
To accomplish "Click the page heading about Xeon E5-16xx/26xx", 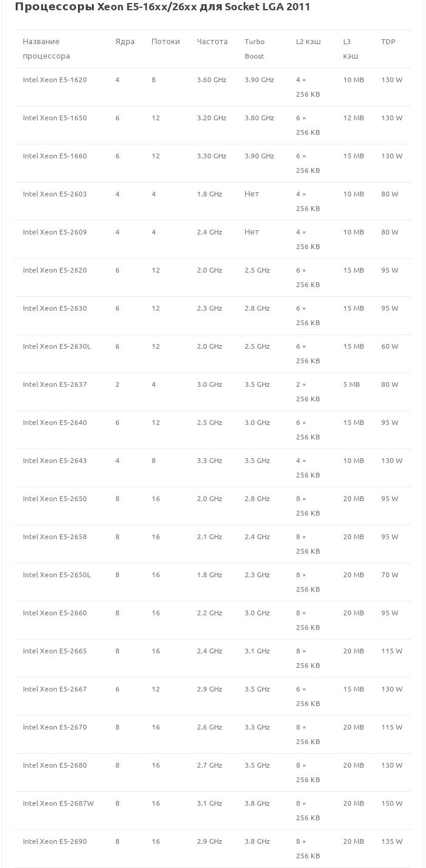I will 163,7.
